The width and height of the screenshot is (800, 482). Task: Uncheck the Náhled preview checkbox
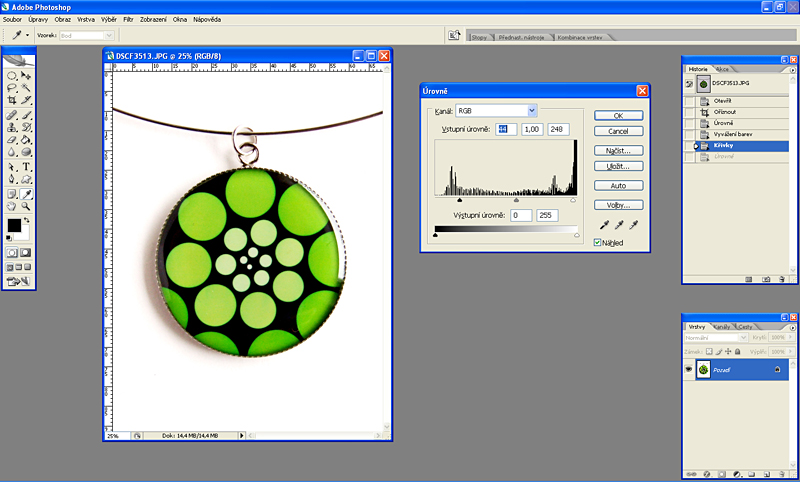598,242
